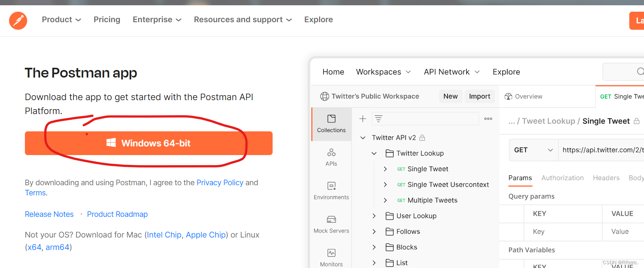
Task: Open the Product dropdown menu
Action: pos(61,20)
